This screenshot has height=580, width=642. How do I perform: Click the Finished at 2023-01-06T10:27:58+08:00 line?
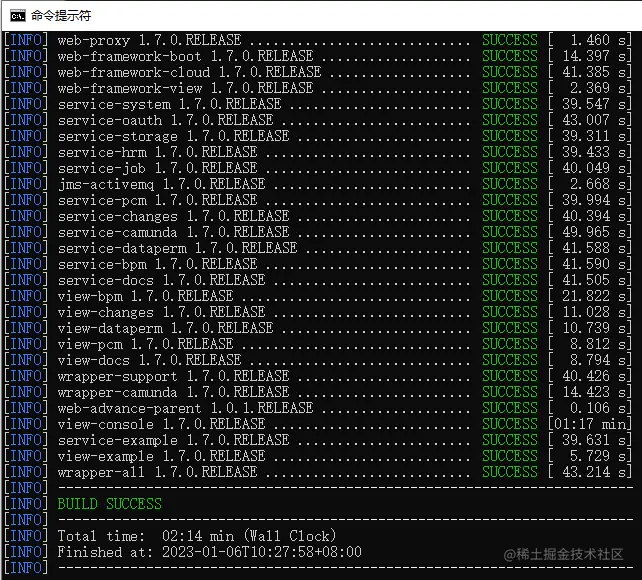click(210, 552)
